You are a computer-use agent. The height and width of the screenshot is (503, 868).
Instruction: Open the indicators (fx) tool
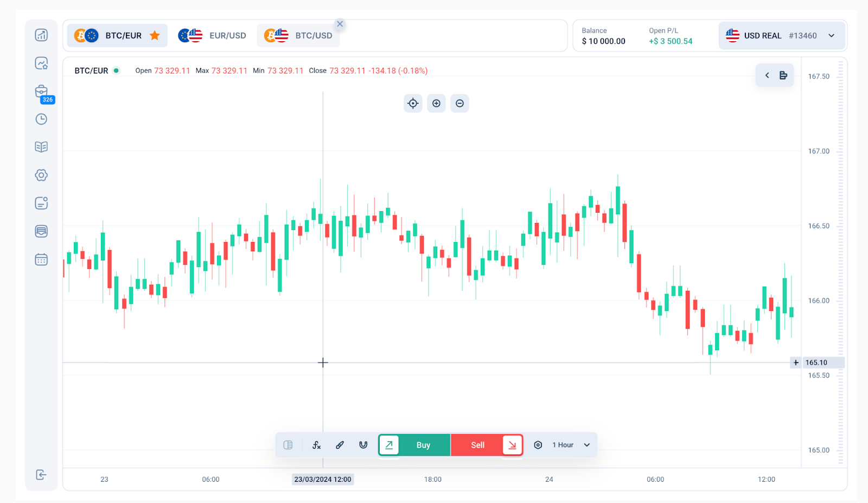[316, 444]
